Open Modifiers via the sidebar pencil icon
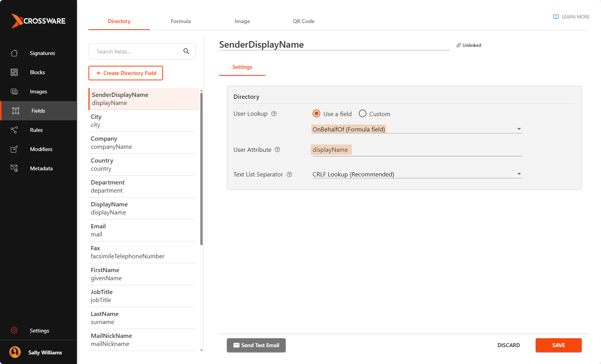Screen dimensions: 601x364 click(14, 149)
